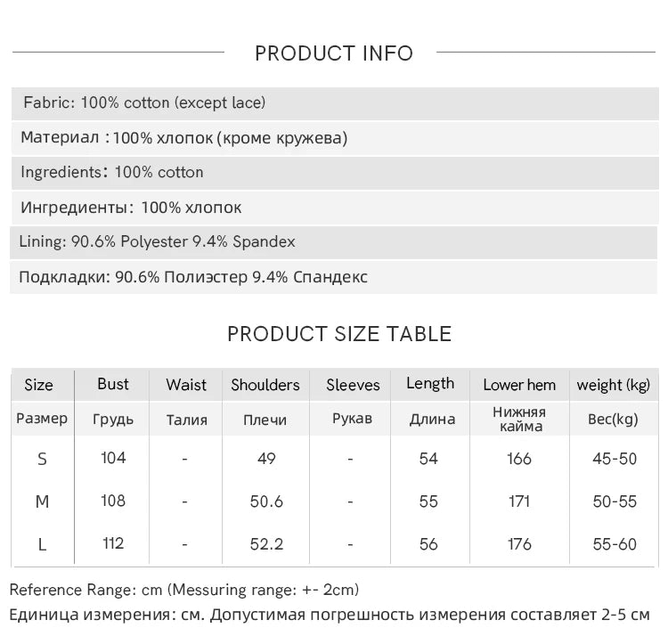The image size is (668, 644).
Task: Click the Материал хлопок row
Action: coord(335,138)
